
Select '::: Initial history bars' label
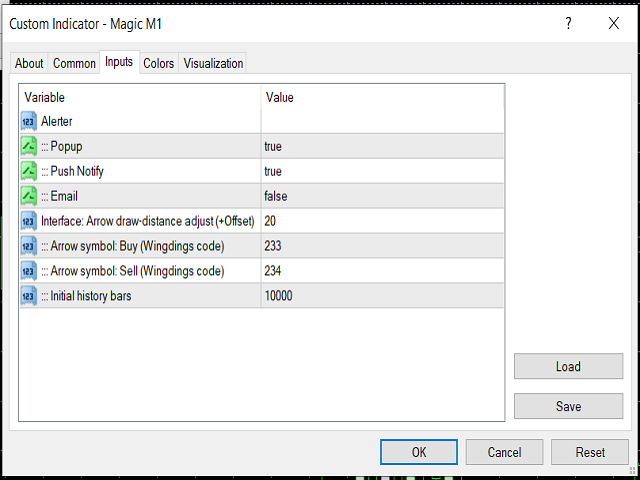click(86, 296)
